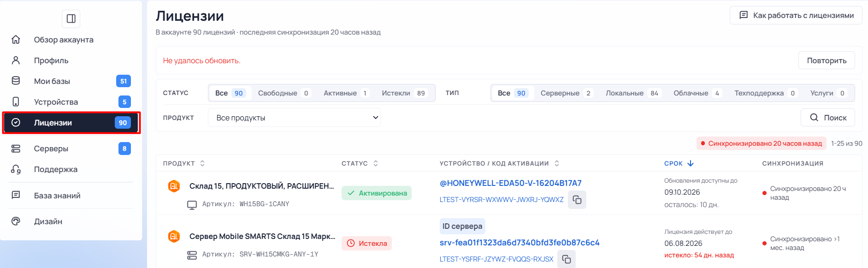Image resolution: width=868 pixels, height=268 pixels.
Task: Copy the activation code LTEST-YSFRF-JZYWZ-FVQGS-RXJSX
Action: click(x=566, y=259)
